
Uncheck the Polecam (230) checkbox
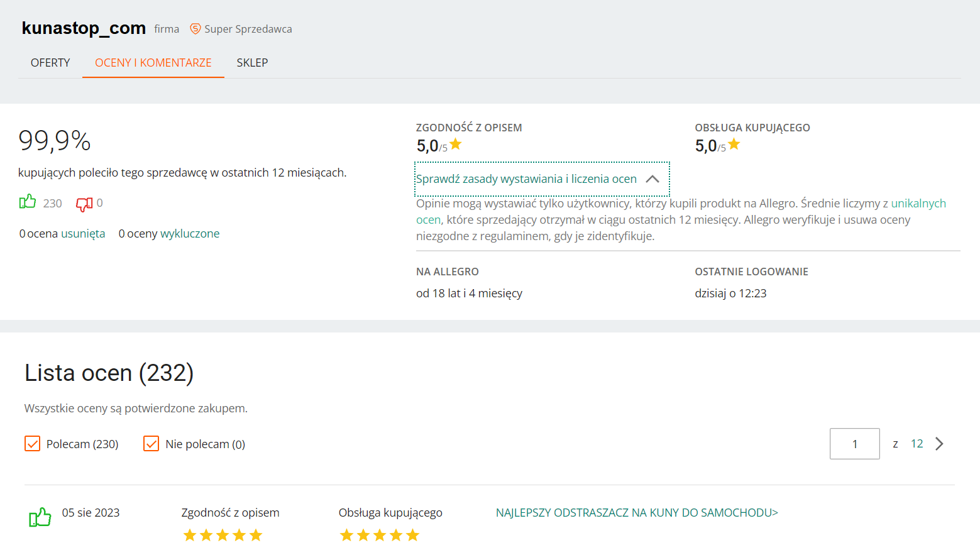point(33,444)
